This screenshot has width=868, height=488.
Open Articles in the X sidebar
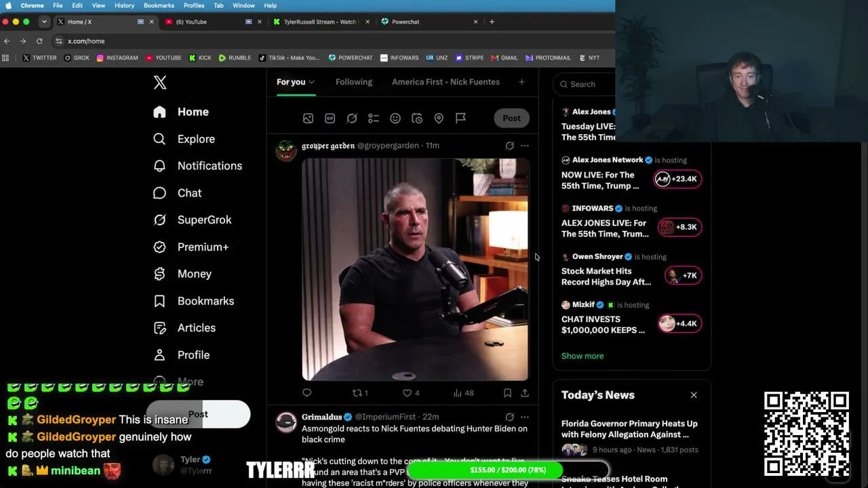(x=184, y=328)
